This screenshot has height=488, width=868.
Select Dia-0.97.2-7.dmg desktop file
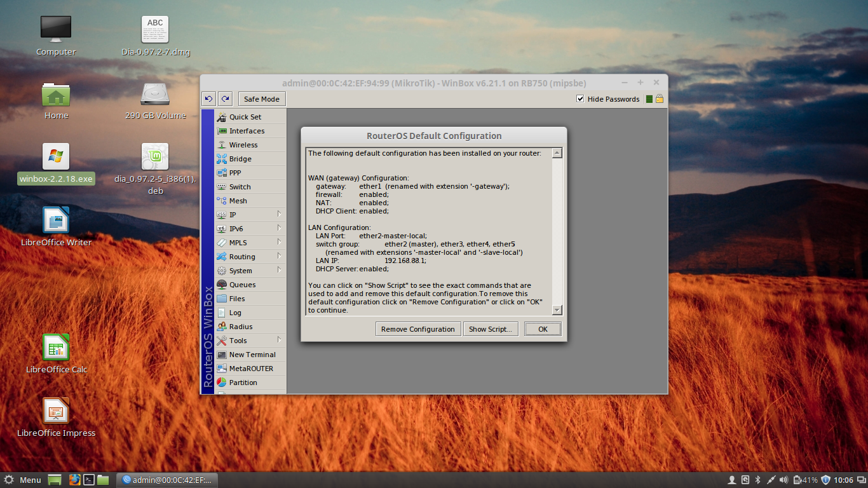click(x=156, y=36)
